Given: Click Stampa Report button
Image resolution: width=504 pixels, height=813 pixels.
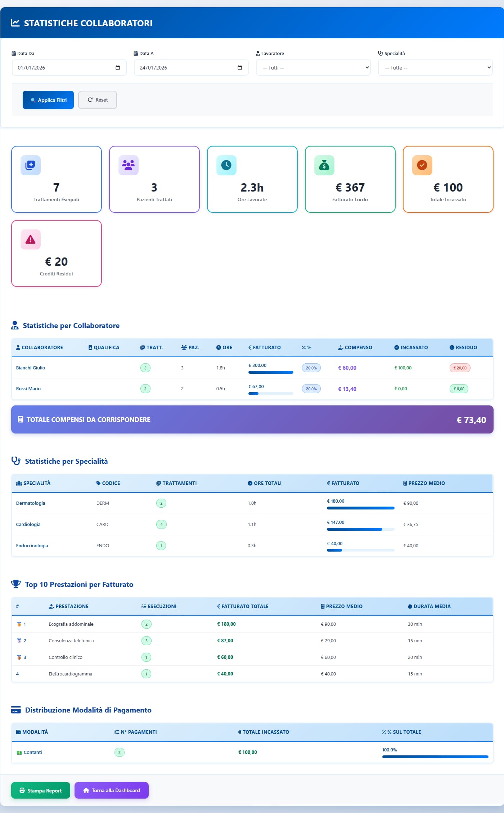Looking at the screenshot, I should (x=41, y=790).
